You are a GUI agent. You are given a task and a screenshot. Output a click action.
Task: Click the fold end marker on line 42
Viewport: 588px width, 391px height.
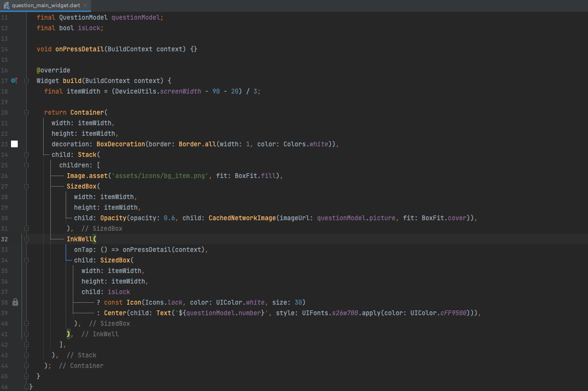pos(27,344)
